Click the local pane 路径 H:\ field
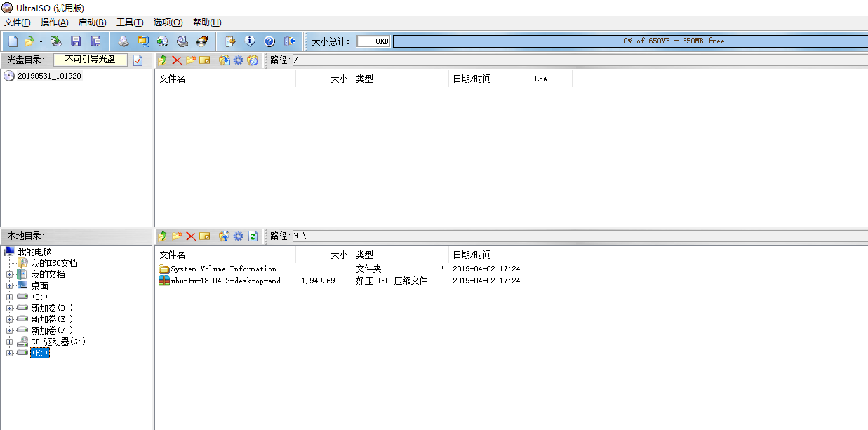 pos(580,236)
